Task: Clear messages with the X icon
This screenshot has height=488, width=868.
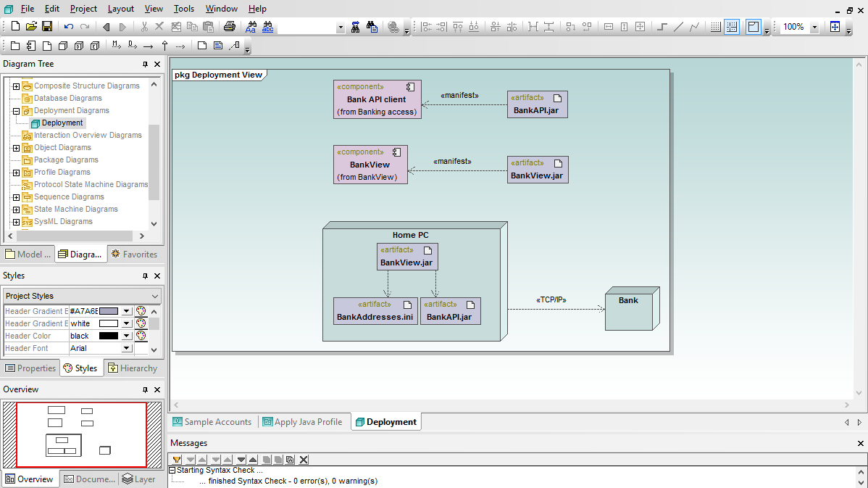Action: (304, 460)
